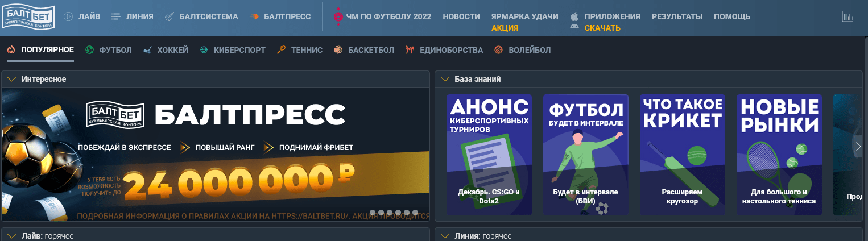
Task: Select the basketball icon for Баскетбол
Action: (x=338, y=50)
